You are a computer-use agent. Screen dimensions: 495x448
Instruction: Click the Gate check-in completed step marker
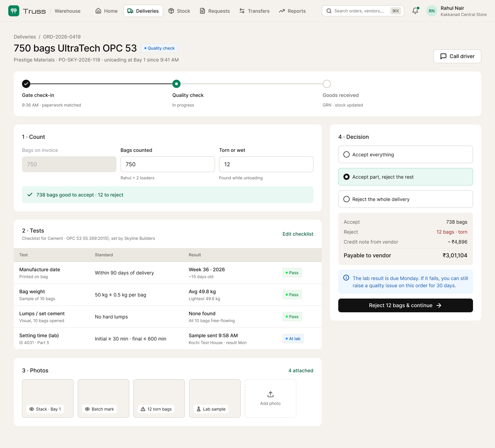(x=26, y=84)
